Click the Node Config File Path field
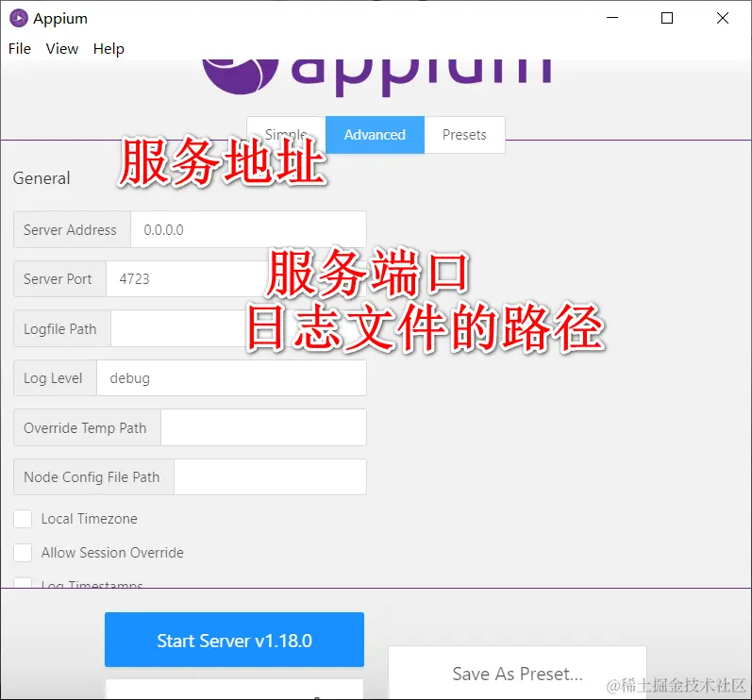Screen dimensions: 752x700 [270, 477]
